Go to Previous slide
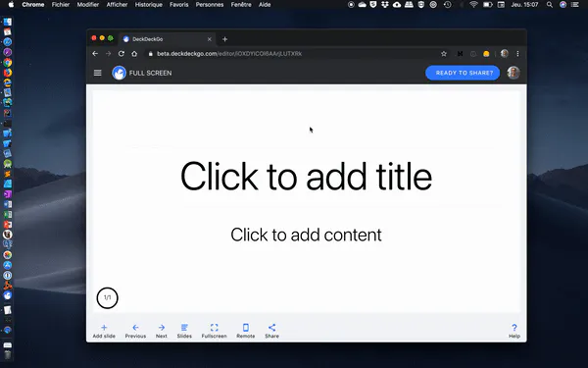The width and height of the screenshot is (588, 368). tap(135, 331)
